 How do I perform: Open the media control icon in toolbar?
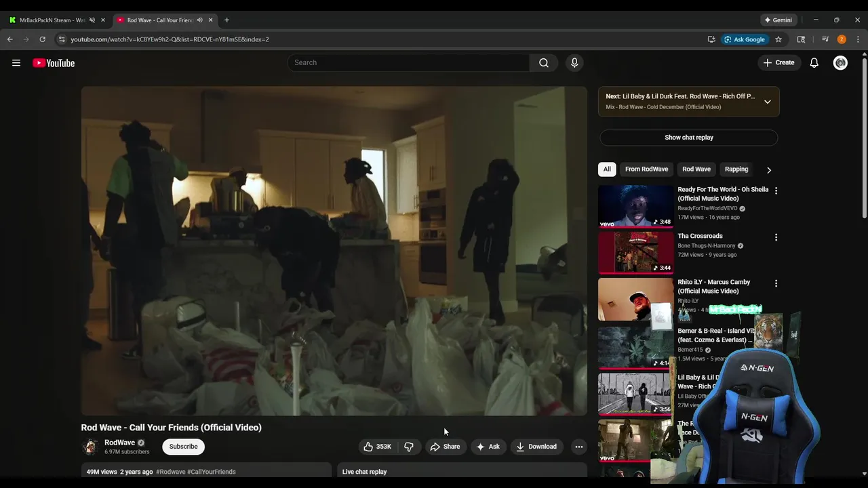tap(825, 39)
